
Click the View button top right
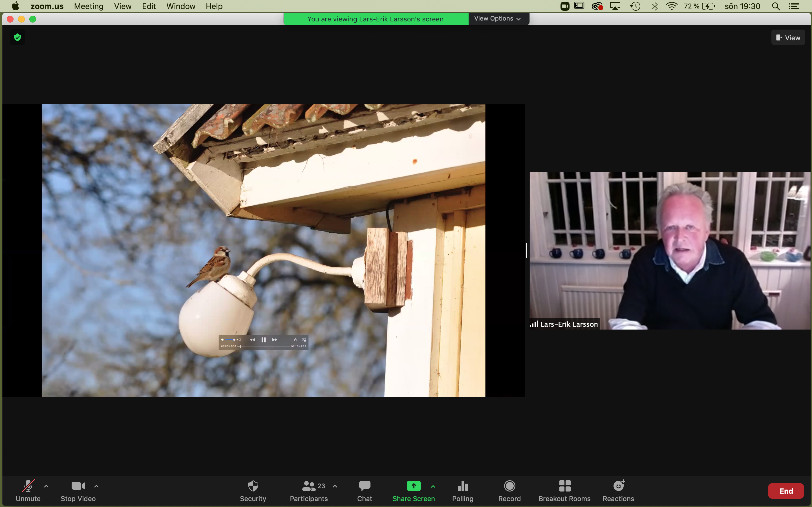coord(789,37)
